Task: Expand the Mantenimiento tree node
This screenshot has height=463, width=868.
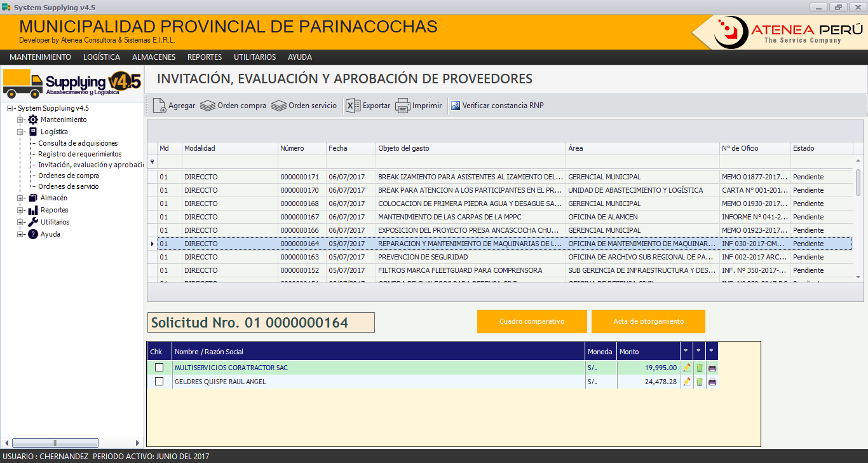Action: (20, 120)
